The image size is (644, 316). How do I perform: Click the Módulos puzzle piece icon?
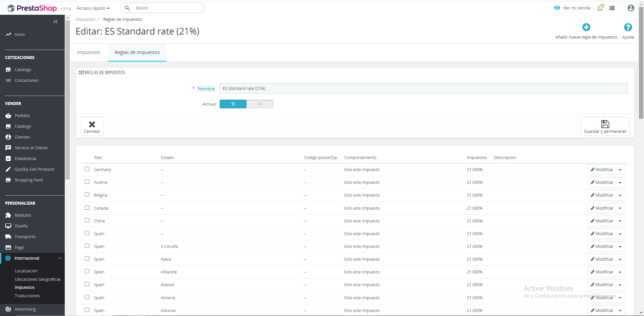tap(8, 215)
